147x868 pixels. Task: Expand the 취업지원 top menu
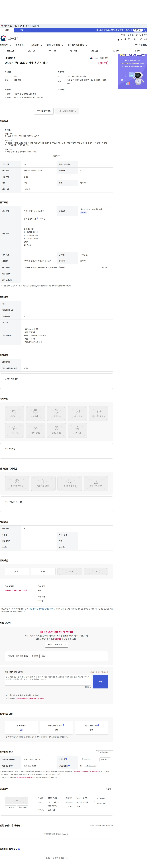tap(21, 45)
